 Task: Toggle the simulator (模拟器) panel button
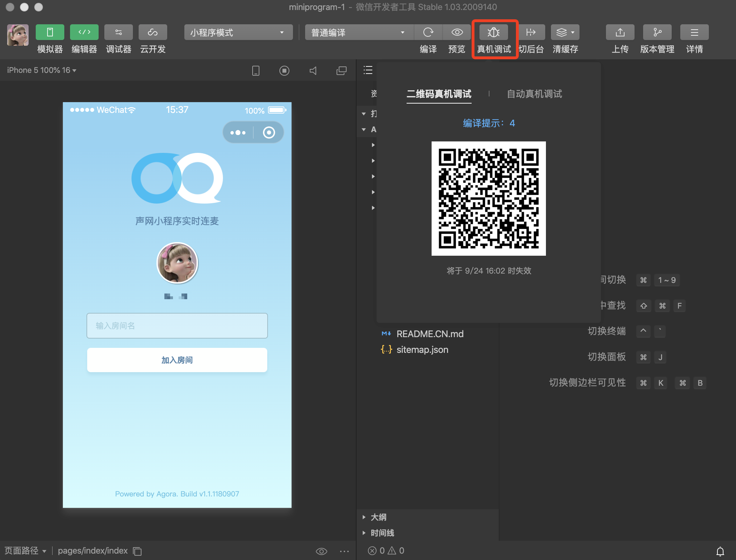point(50,32)
